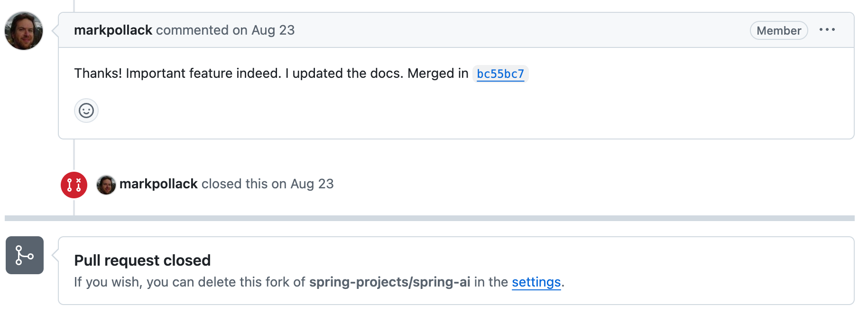Screen dimensions: 868x315
Task: Open the settings link
Action: 536,282
